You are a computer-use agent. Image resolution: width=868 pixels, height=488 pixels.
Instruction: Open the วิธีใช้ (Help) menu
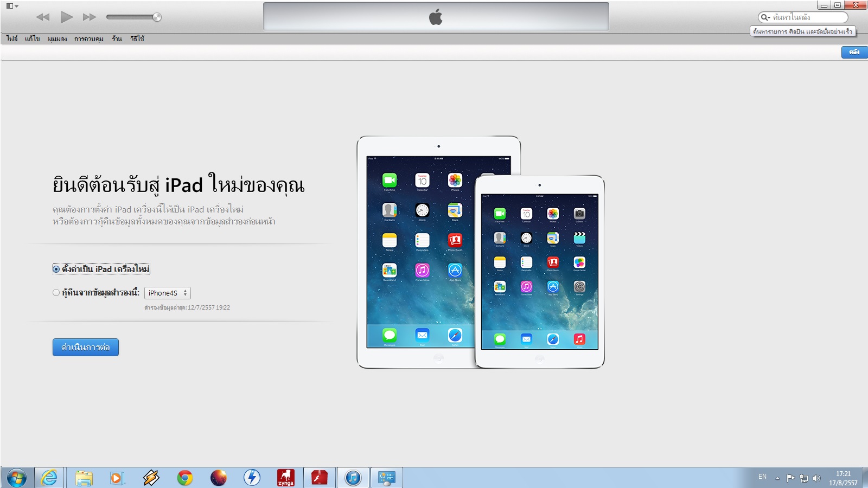[137, 38]
